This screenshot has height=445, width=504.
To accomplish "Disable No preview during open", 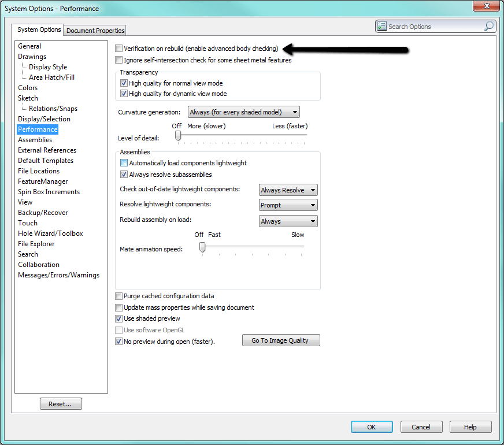I will coord(118,341).
